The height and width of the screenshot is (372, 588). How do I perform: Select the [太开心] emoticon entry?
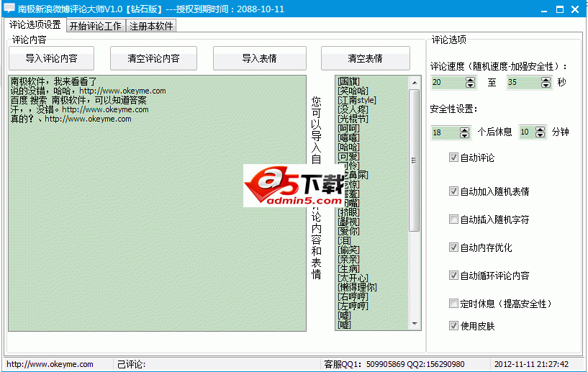[353, 278]
